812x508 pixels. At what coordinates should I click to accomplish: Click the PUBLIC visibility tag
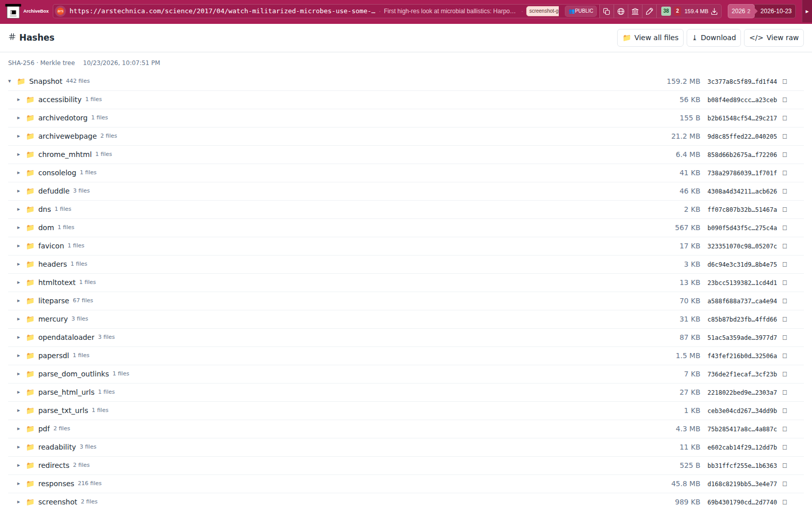(581, 11)
